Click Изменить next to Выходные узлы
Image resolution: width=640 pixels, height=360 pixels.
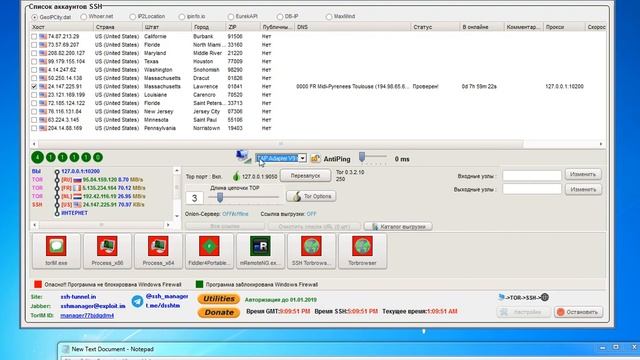[583, 189]
